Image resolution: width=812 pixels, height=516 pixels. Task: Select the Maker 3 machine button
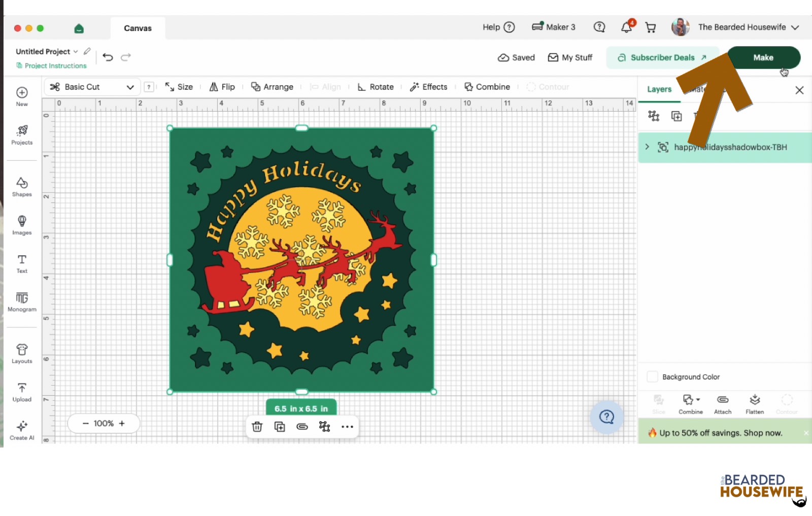(x=553, y=27)
